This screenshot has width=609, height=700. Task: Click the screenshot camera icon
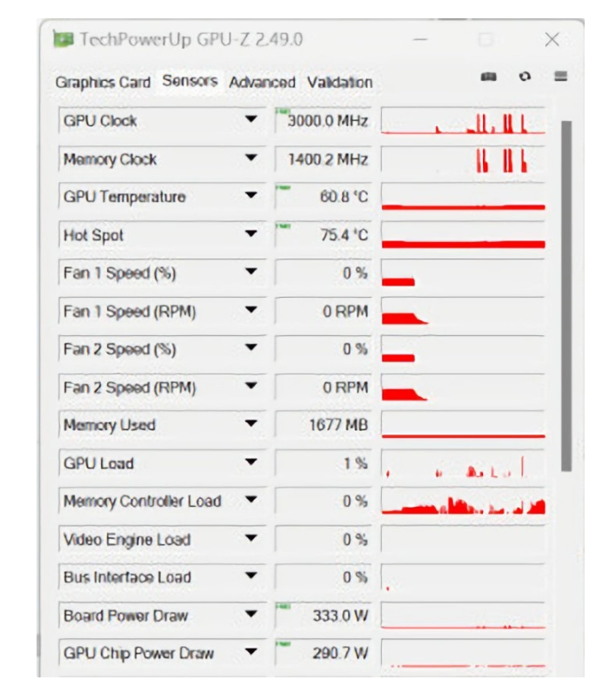click(x=489, y=77)
